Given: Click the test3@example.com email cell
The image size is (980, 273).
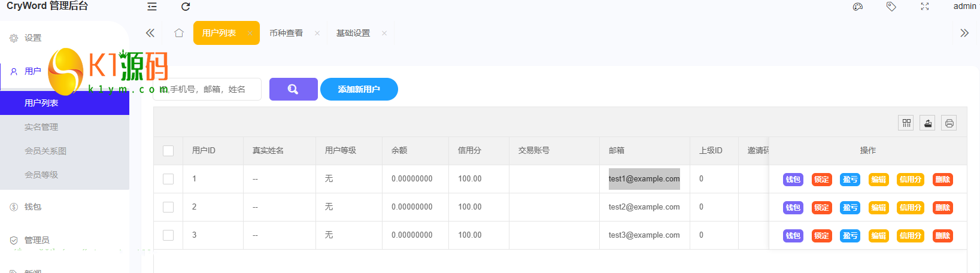Looking at the screenshot, I should [x=644, y=235].
